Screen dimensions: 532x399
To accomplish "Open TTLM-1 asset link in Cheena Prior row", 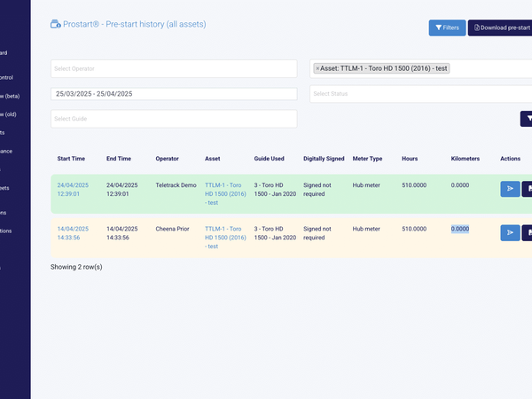I will coord(225,238).
